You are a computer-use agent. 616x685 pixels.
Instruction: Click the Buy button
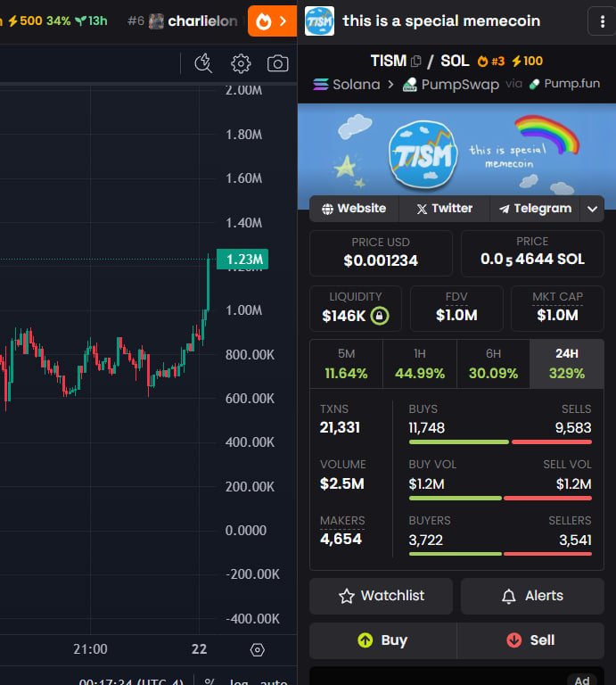click(x=382, y=640)
